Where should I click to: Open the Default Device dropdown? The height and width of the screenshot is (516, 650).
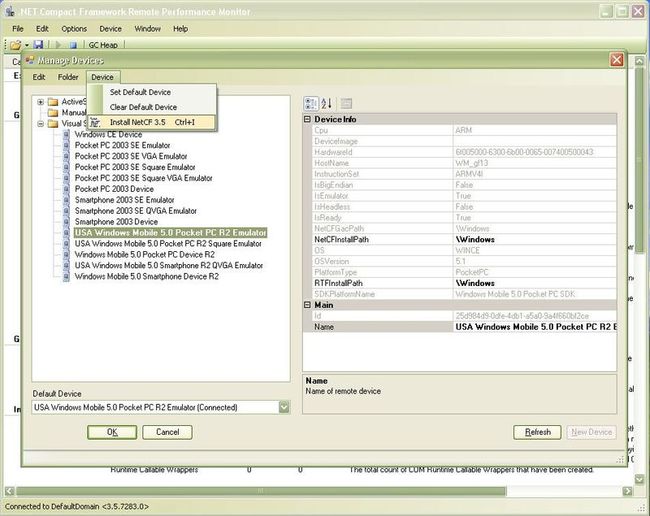tap(284, 407)
